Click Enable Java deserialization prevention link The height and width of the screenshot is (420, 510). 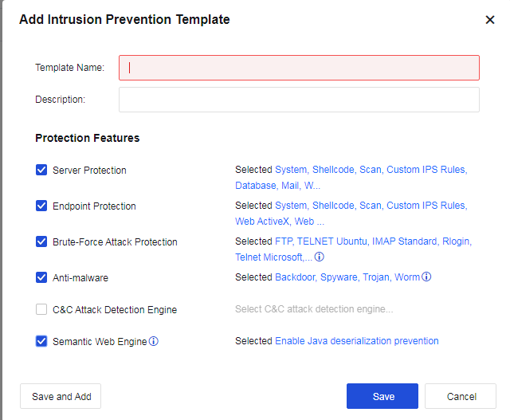356,341
